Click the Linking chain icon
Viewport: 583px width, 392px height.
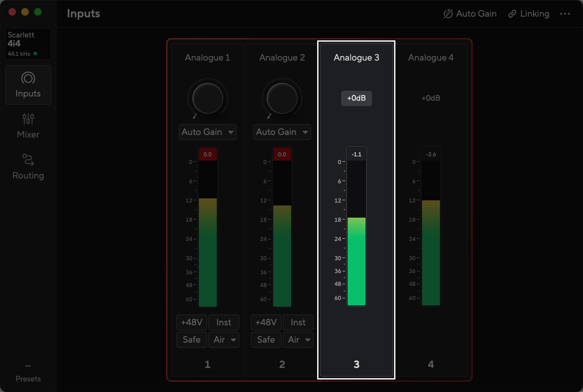[x=512, y=14]
